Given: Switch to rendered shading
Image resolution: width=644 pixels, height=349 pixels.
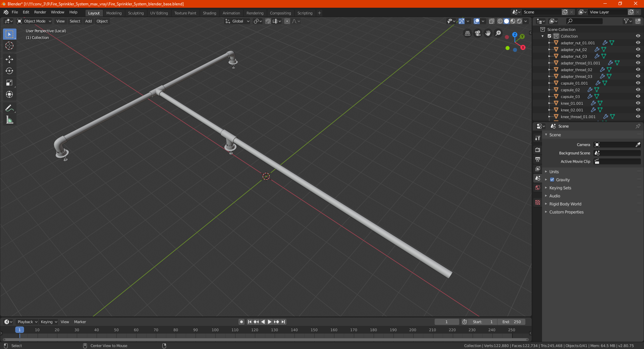Looking at the screenshot, I should pos(519,21).
